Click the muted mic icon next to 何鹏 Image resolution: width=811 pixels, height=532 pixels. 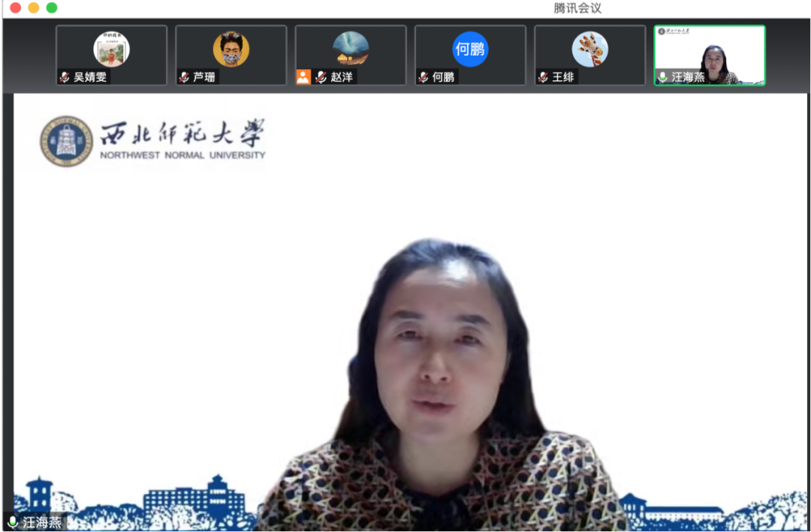422,76
